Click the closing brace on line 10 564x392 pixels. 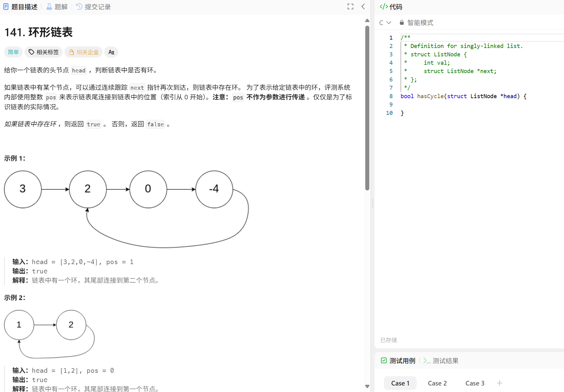402,113
